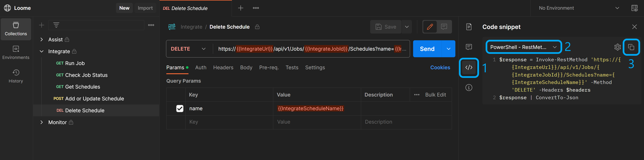Open comments icon in right sidebar

click(x=469, y=47)
